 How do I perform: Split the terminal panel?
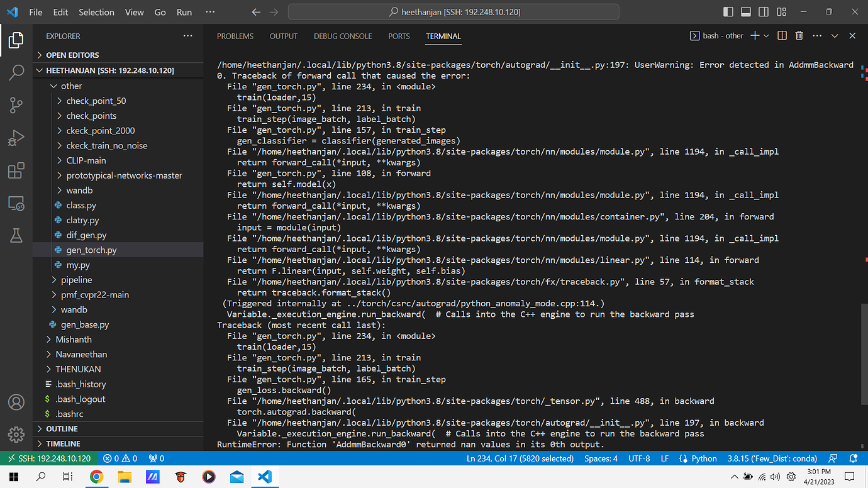[x=782, y=36]
